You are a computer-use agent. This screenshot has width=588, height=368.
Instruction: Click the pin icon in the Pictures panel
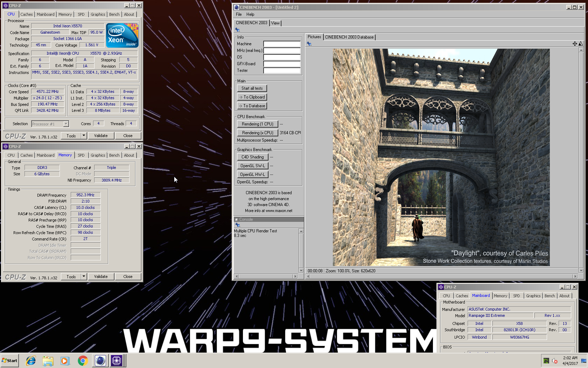[309, 44]
